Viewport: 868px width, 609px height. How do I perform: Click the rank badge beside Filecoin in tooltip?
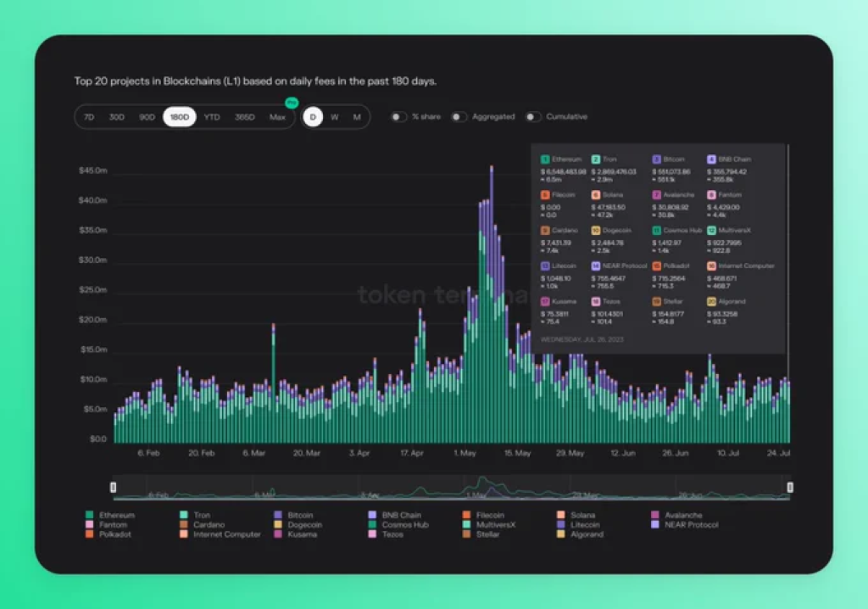tap(545, 195)
